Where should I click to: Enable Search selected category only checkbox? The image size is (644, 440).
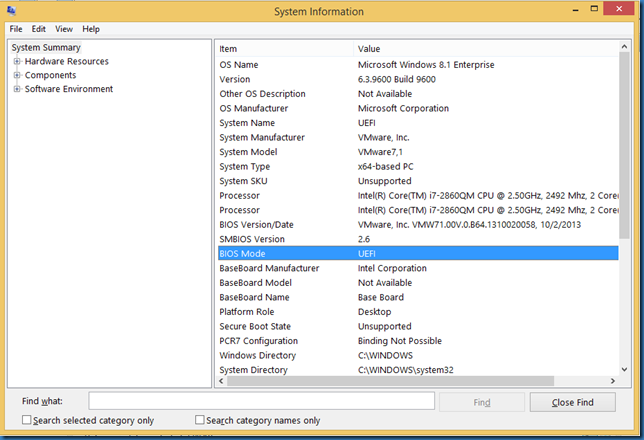[x=26, y=420]
